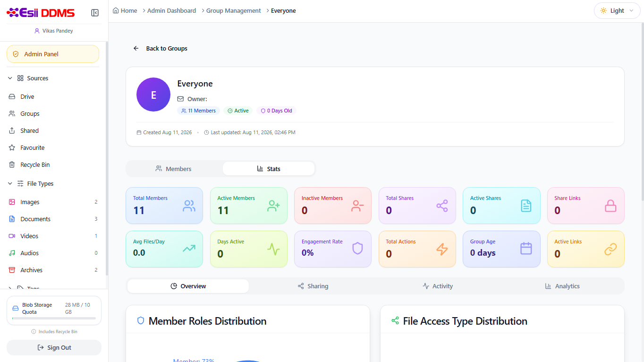The image size is (644, 362).
Task: Collapse the sidebar with the panel toggle icon
Action: (95, 13)
